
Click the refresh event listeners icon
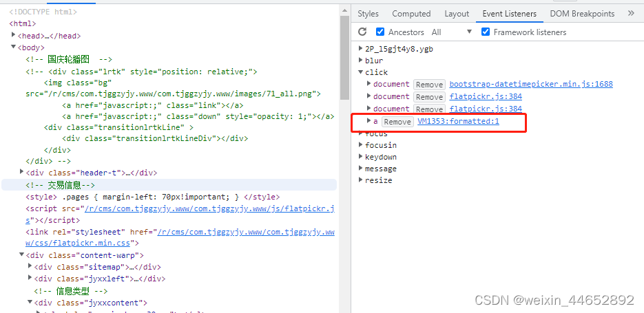[x=362, y=32]
